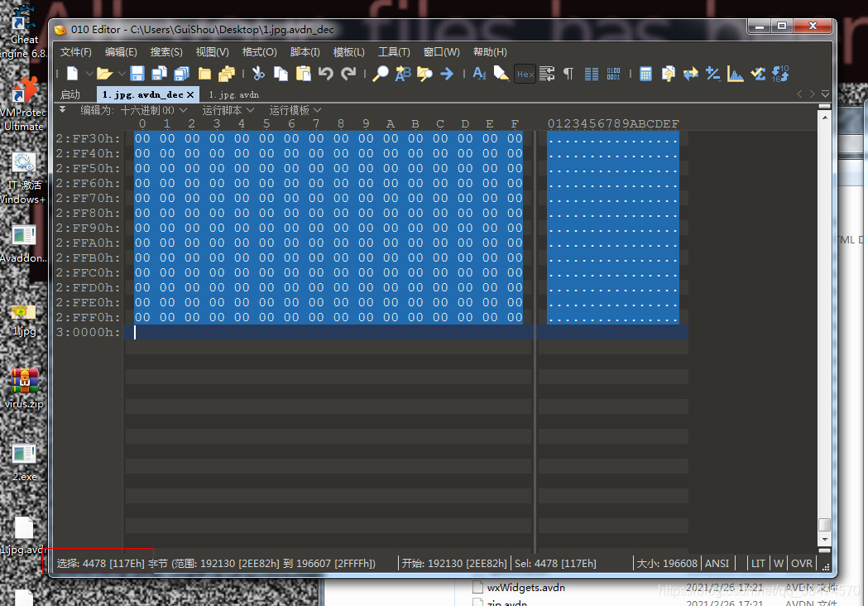Open the 模板(L) menu
868x606 pixels.
348,52
